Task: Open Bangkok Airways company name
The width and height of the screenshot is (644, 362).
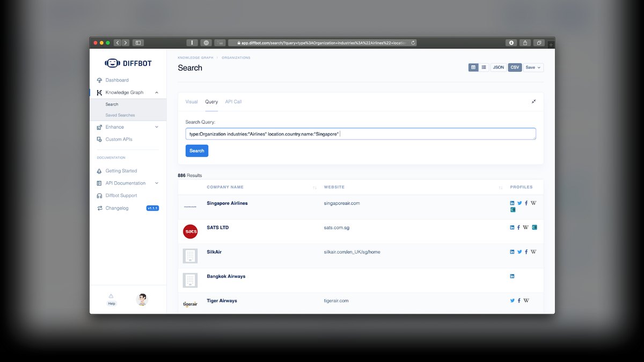Action: coord(226,276)
